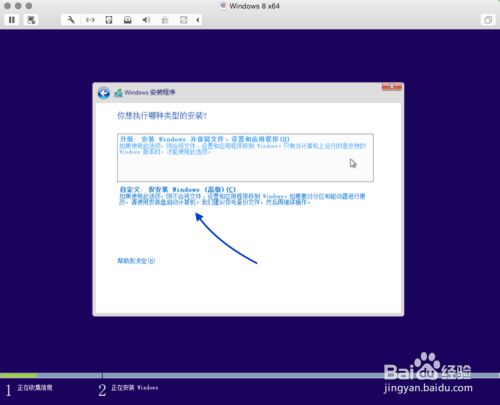
Task: Open the help me decide link
Action: [136, 261]
